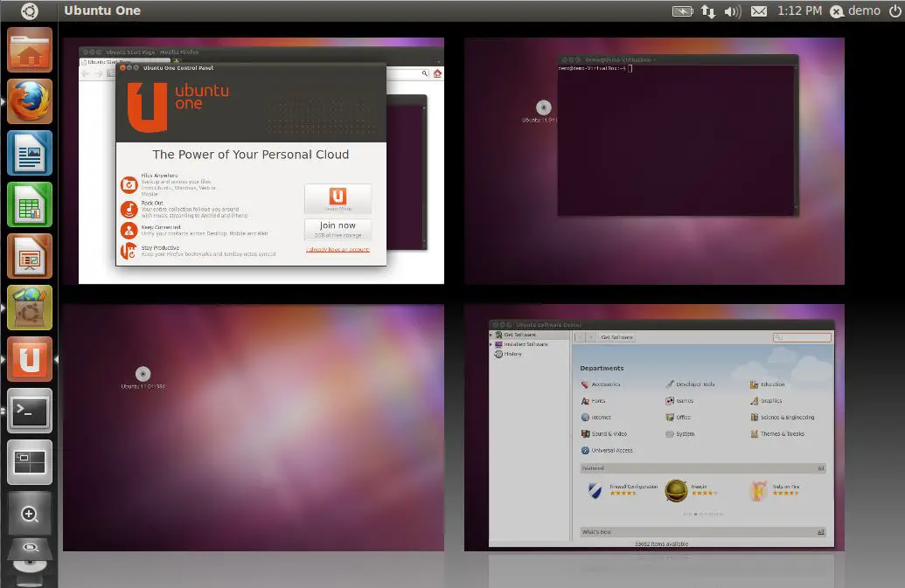Launch LibreOffice Writer from the dock
Image resolution: width=905 pixels, height=588 pixels.
click(x=30, y=153)
